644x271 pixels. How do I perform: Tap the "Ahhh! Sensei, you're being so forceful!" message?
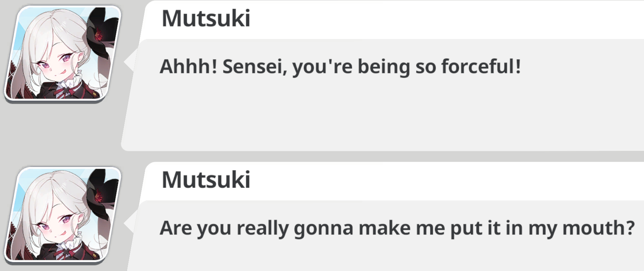pos(340,67)
